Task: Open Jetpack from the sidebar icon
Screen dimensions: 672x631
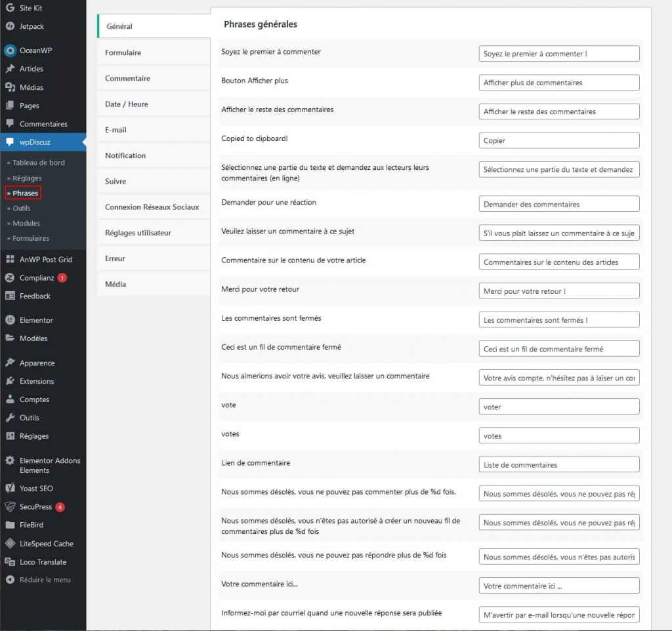Action: tap(10, 26)
